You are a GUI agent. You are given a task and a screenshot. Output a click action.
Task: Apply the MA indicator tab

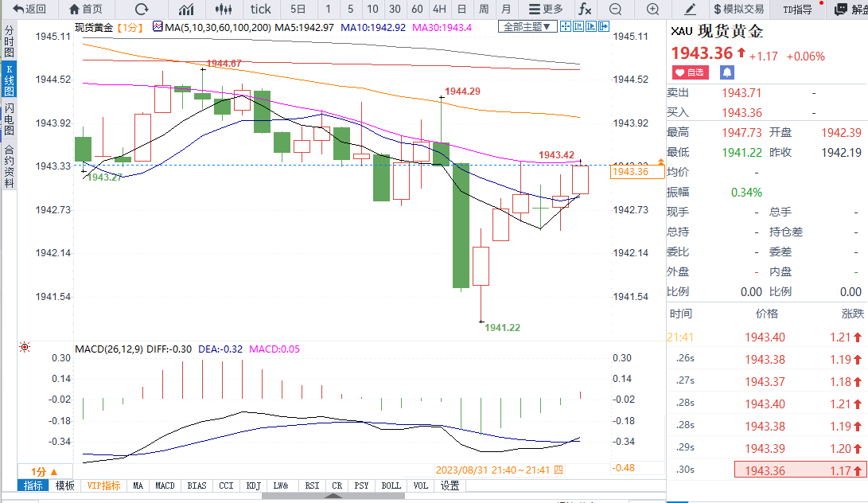click(138, 485)
